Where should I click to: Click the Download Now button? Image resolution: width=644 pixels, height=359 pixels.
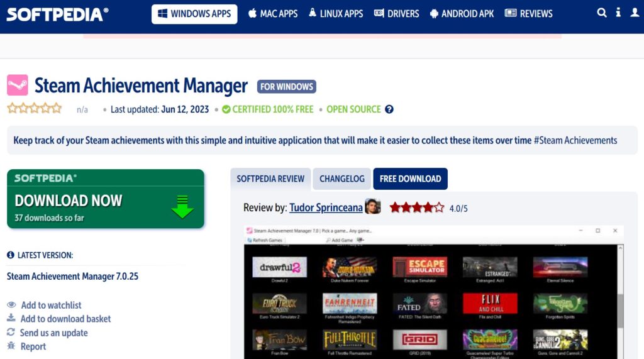click(x=106, y=199)
